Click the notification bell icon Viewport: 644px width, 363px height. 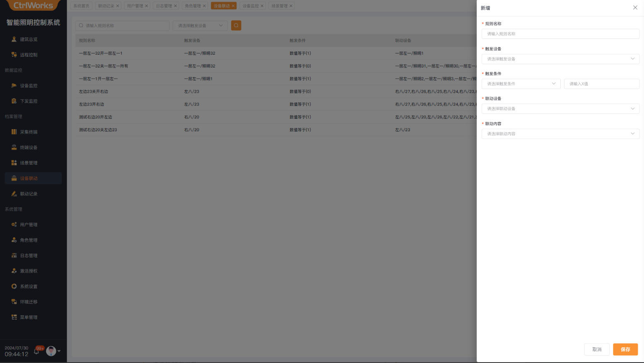(36, 351)
